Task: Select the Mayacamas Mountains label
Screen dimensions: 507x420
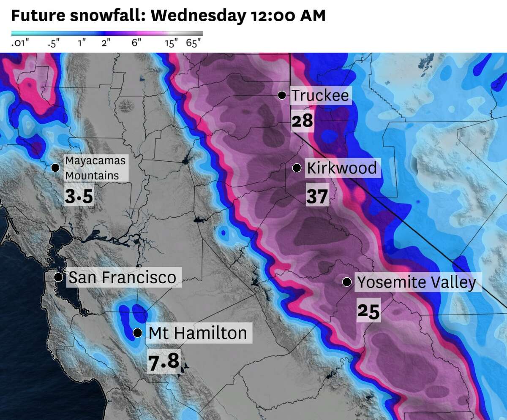Action: (95, 168)
